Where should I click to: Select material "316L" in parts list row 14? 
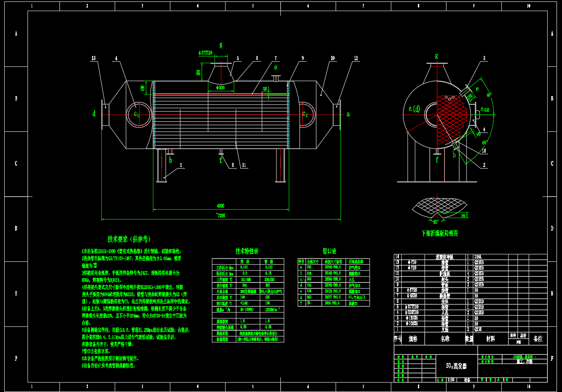(x=478, y=257)
